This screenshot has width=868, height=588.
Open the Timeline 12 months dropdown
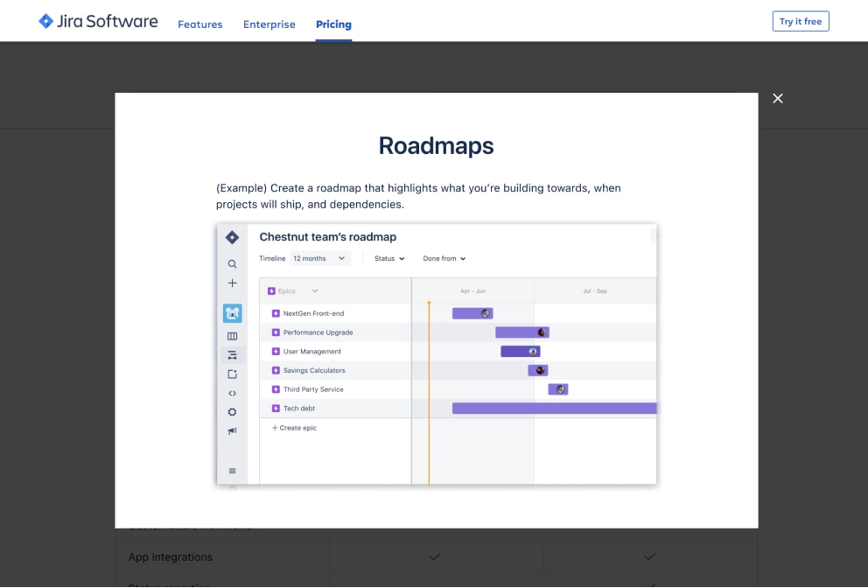point(320,259)
